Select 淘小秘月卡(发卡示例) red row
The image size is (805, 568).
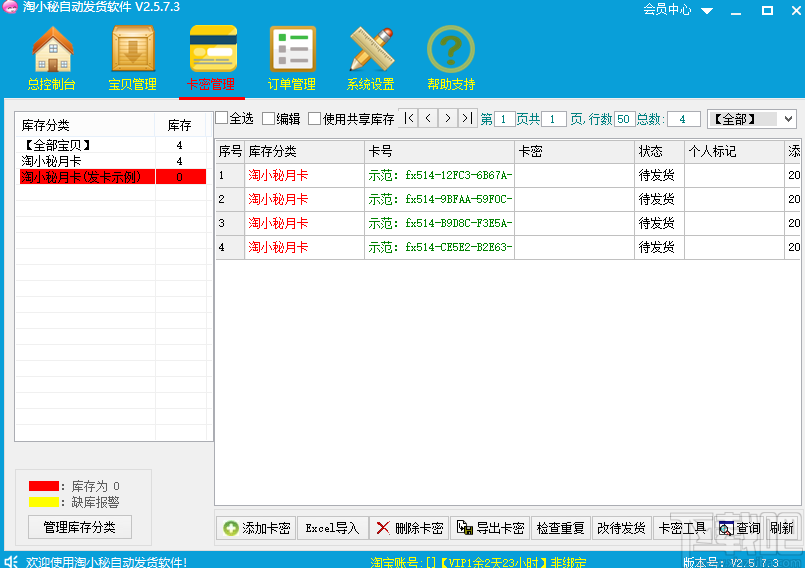tap(113, 177)
